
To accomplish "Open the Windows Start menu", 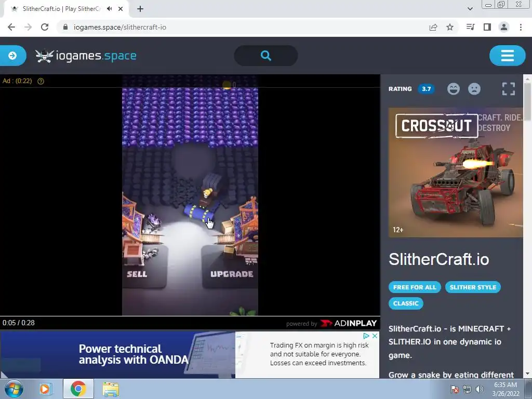I will (x=14, y=389).
